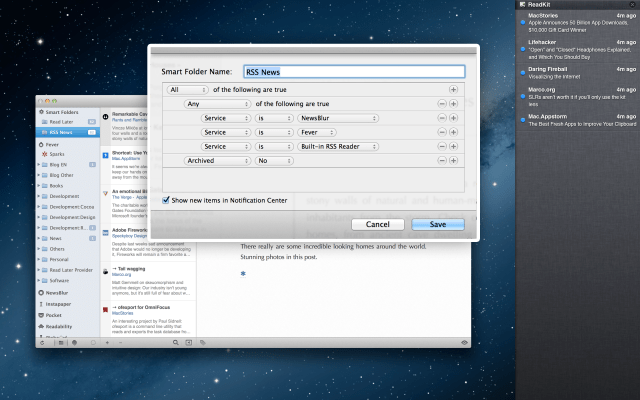Viewport: 640px width, 400px height.
Task: Expand the Development folder in sidebar
Action: [x=39, y=197]
